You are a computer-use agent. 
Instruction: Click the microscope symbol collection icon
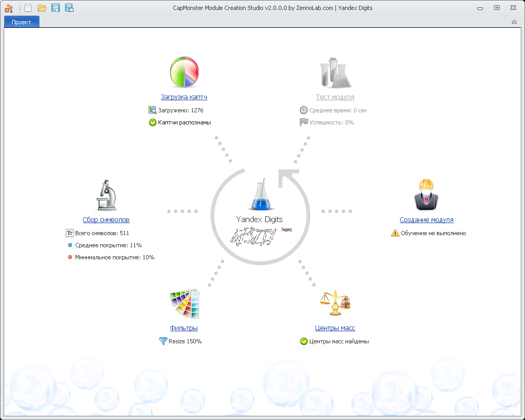click(107, 195)
